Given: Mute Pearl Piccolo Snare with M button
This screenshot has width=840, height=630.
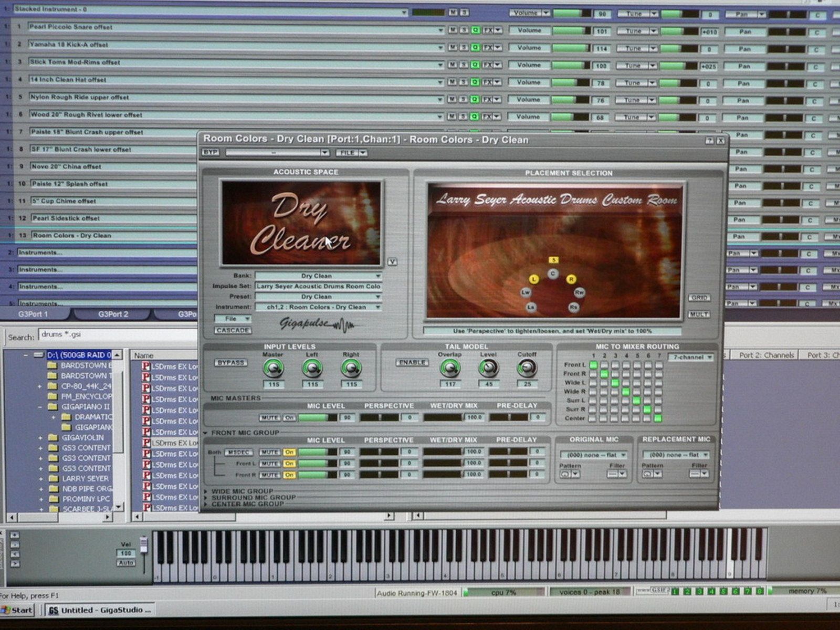Looking at the screenshot, I should point(453,30).
